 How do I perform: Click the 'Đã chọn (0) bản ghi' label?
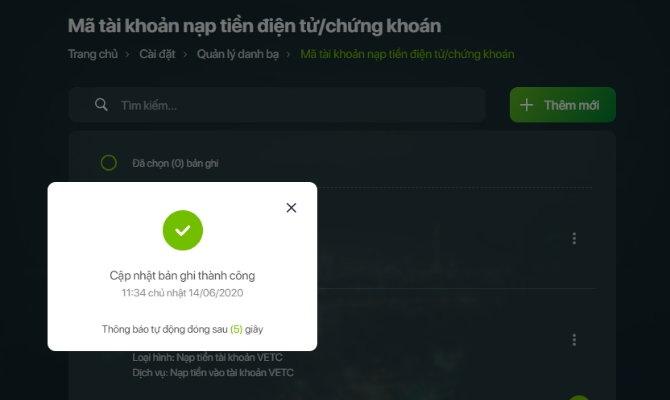click(175, 164)
